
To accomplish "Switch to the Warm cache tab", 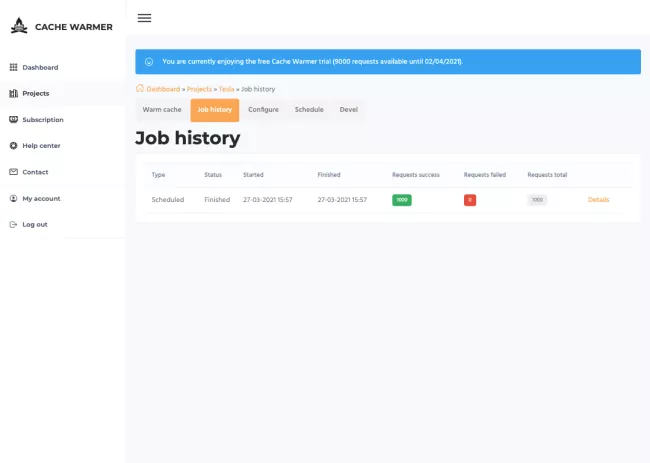I will 162,109.
